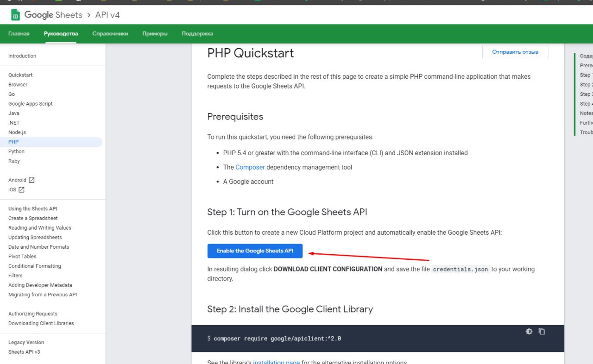This screenshot has width=593, height=364.
Task: Click Step 2: Install the Google Client Library heading
Action: point(290,309)
